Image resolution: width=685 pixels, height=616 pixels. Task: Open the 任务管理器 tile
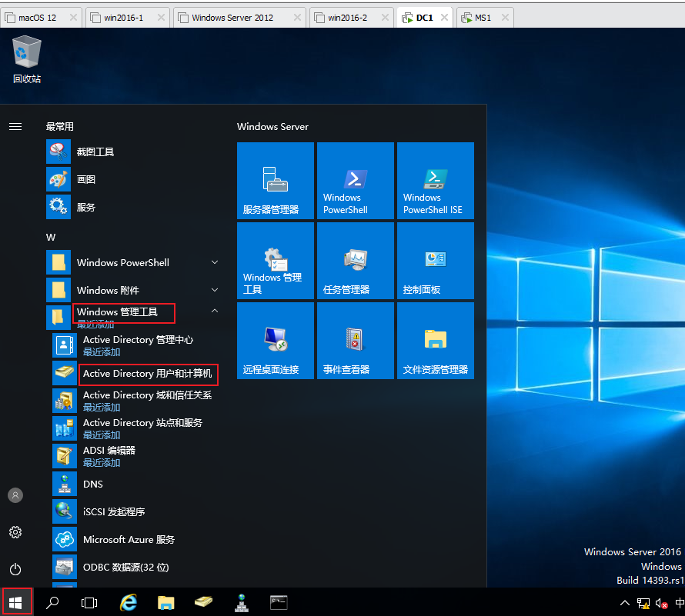355,261
